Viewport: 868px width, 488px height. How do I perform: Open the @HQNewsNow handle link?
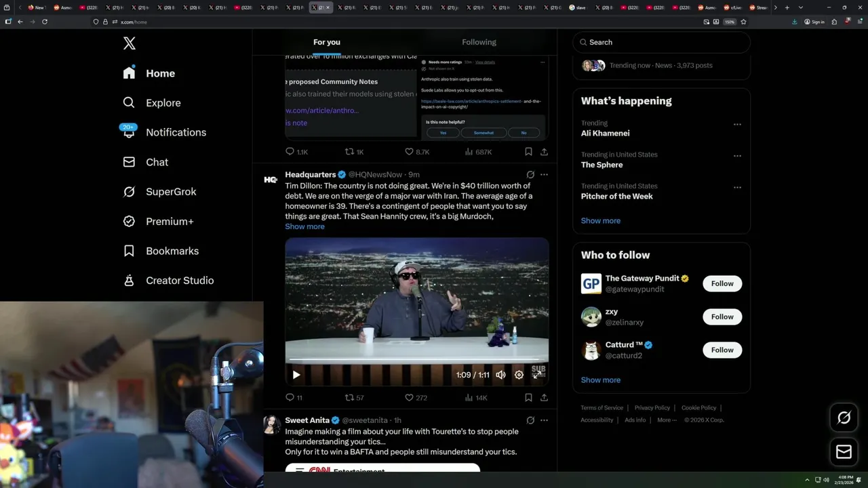(x=375, y=175)
